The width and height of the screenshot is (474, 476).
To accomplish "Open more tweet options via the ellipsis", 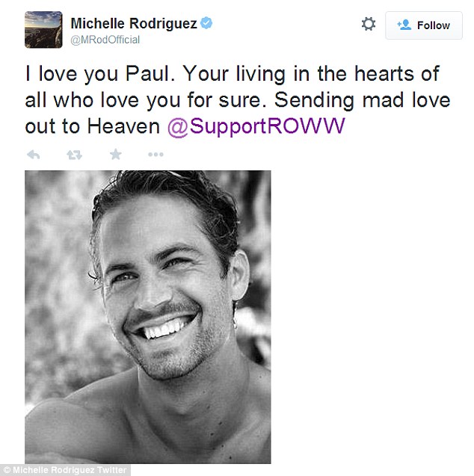I will [x=156, y=155].
